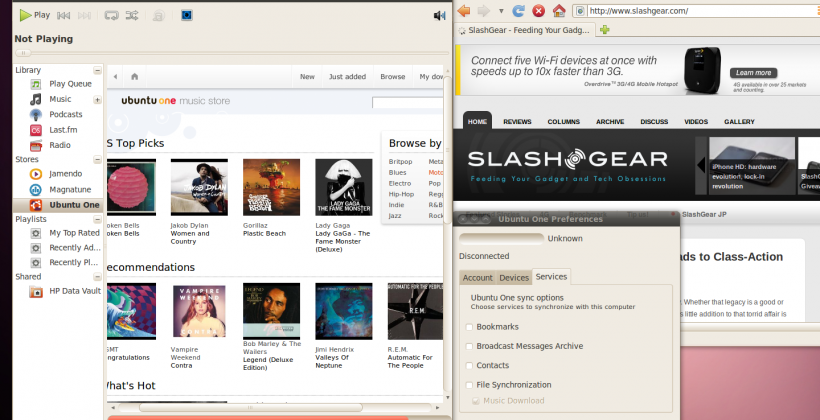
Task: Open Recently Played playlist
Action: [x=73, y=262]
